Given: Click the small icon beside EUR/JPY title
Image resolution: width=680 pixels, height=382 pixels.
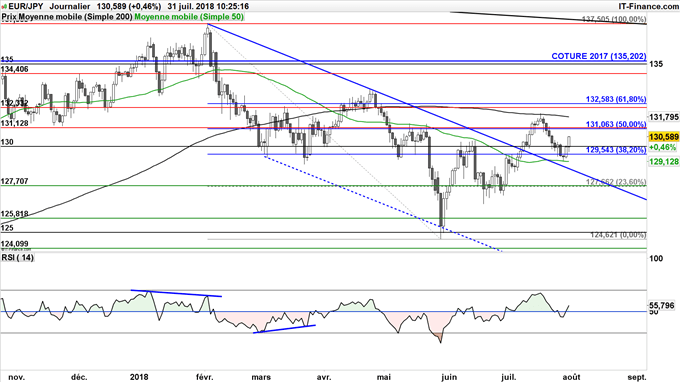Looking at the screenshot, I should [4, 7].
